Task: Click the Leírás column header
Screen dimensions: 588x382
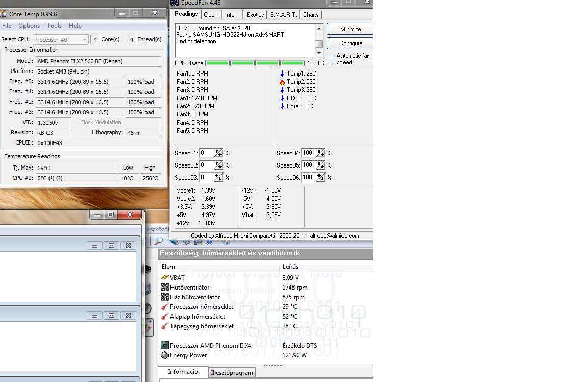Action: (326, 267)
